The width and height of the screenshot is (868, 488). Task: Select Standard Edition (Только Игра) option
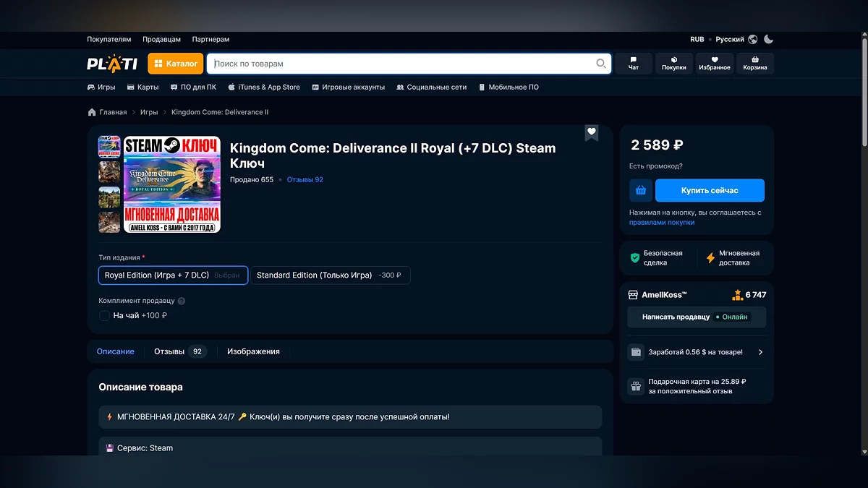click(x=330, y=275)
